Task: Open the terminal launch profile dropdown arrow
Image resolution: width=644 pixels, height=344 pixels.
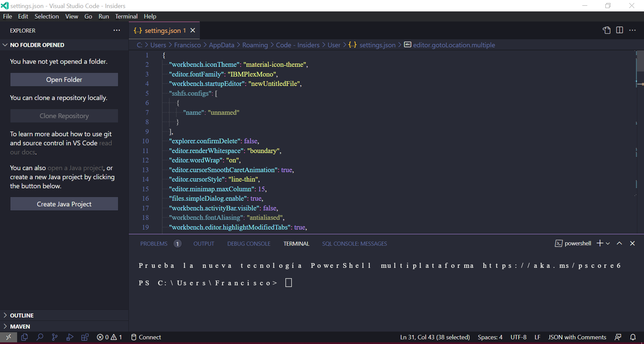Action: click(608, 243)
